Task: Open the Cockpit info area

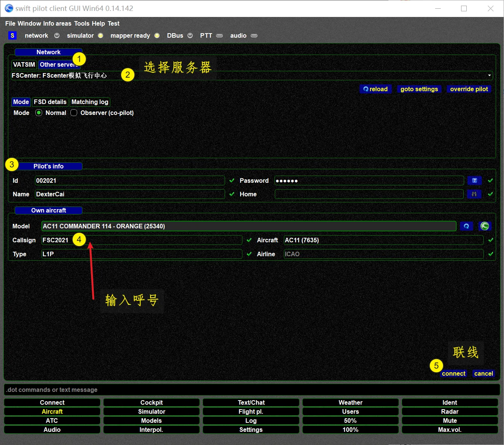Action: [x=151, y=402]
